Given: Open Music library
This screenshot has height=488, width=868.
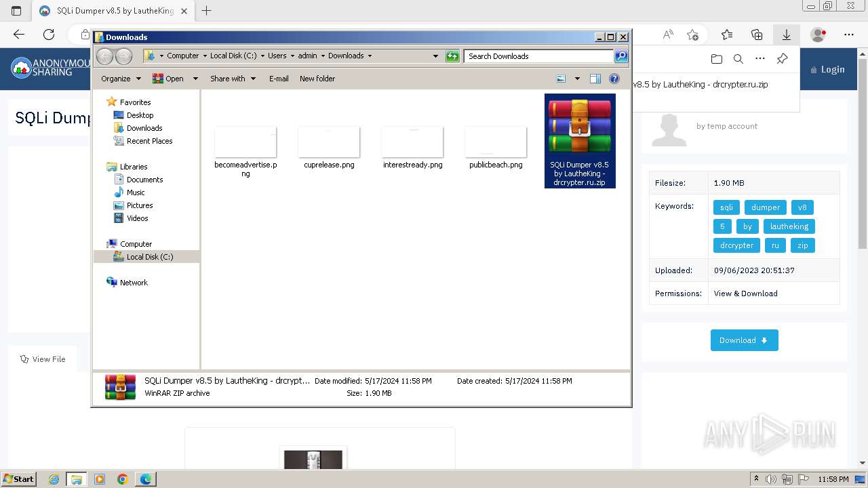Looking at the screenshot, I should coord(136,192).
